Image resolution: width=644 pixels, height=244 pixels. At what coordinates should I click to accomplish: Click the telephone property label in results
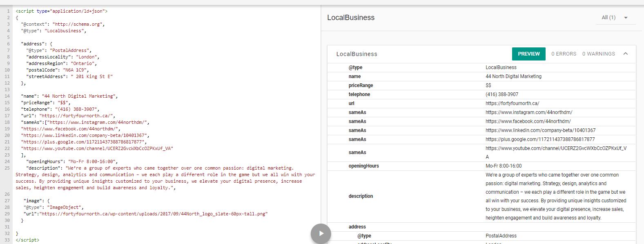(359, 94)
